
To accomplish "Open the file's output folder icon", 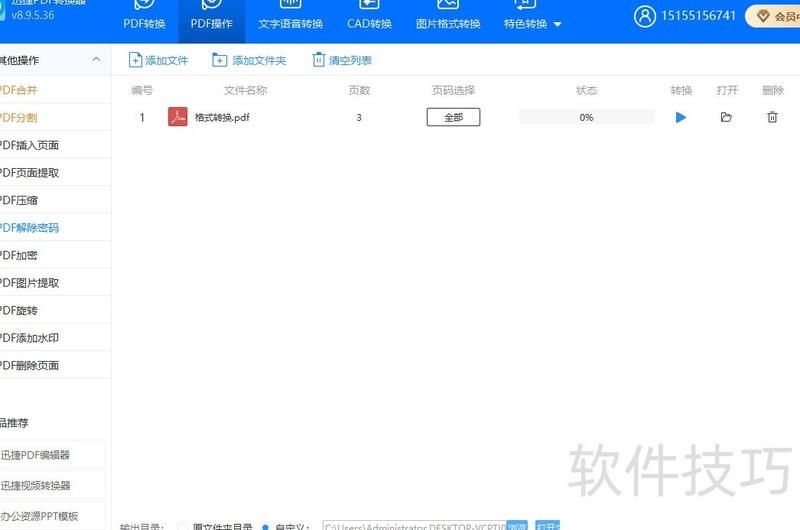I will point(726,117).
